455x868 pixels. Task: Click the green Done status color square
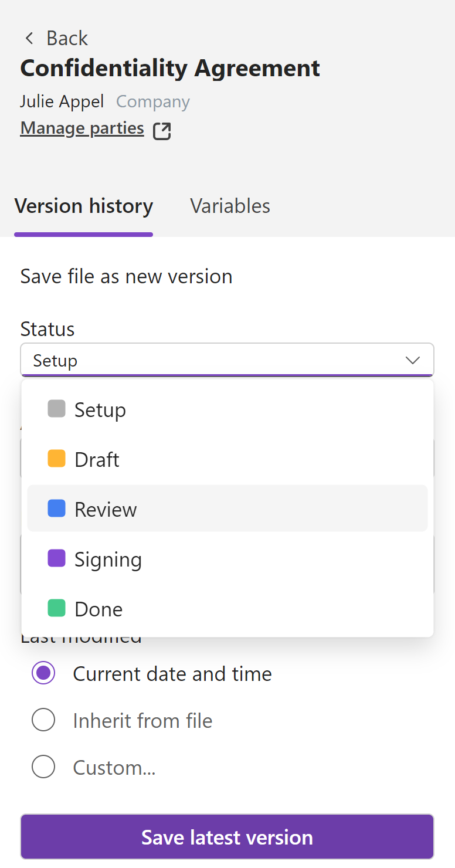tap(56, 608)
